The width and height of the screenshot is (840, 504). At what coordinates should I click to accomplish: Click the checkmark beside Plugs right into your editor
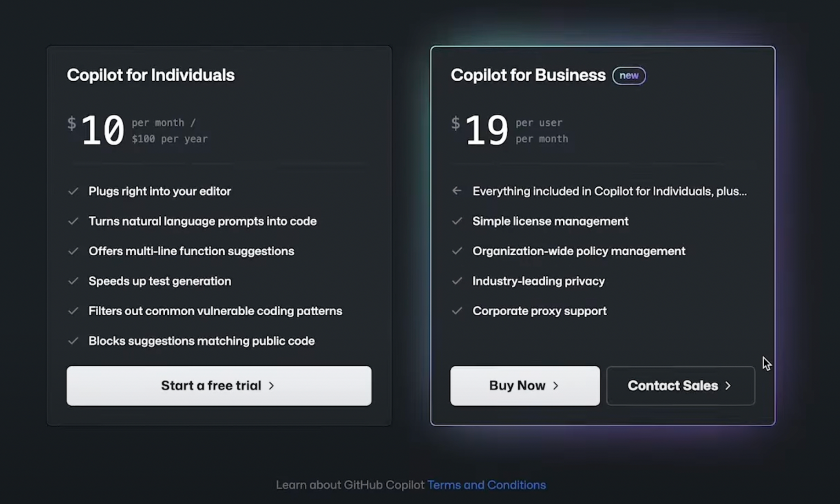click(73, 191)
